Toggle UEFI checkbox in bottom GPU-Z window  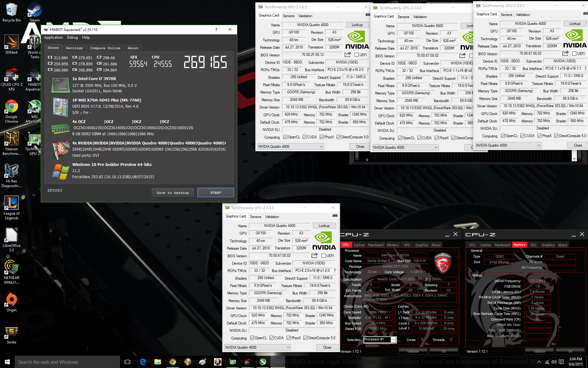point(323,256)
